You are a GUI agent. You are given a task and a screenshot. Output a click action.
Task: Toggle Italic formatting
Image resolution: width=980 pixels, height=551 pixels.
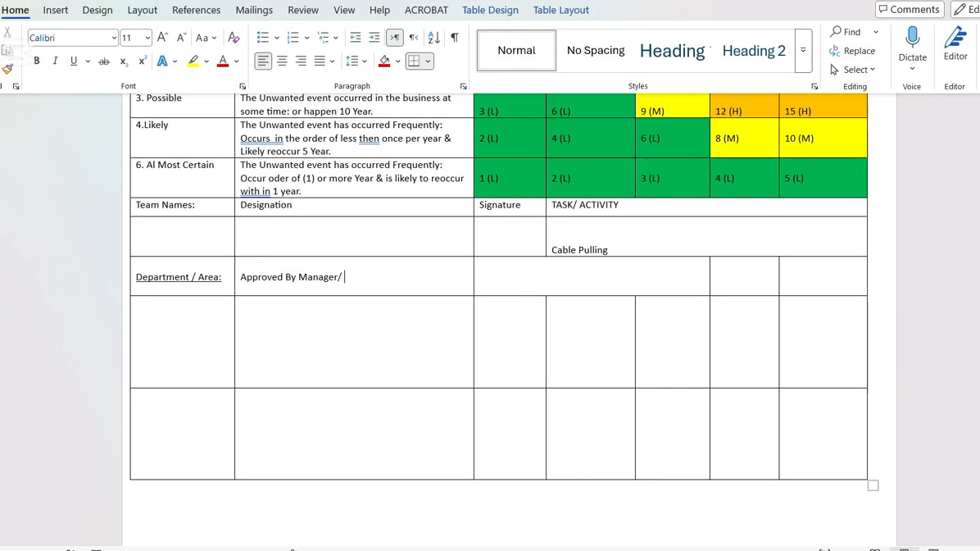tap(55, 61)
